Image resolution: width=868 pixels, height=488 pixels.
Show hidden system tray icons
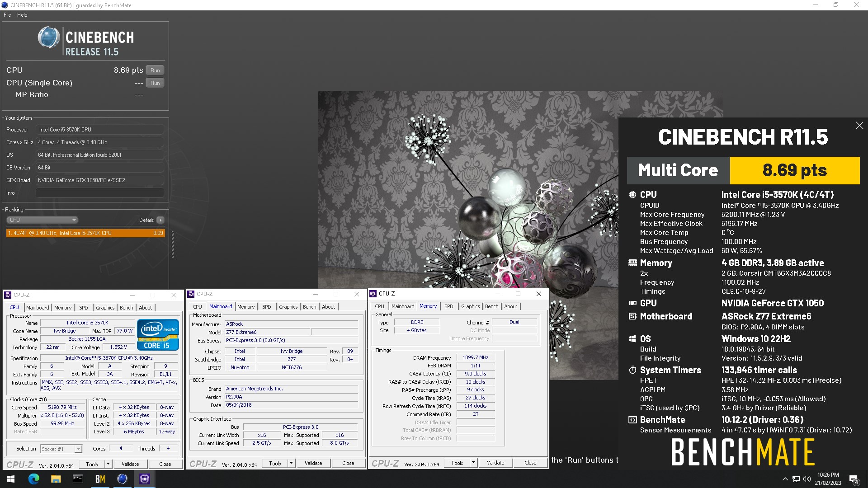pos(785,479)
